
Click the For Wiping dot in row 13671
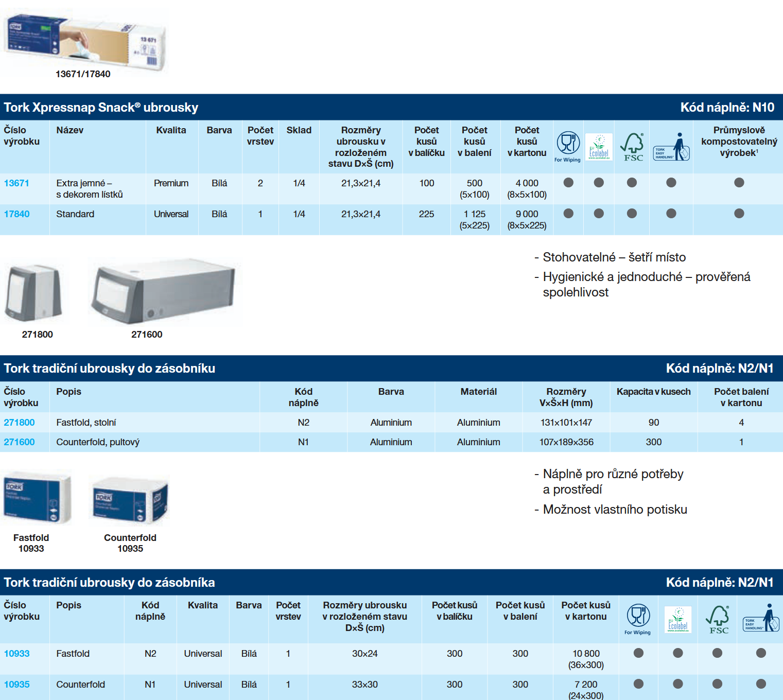(568, 182)
